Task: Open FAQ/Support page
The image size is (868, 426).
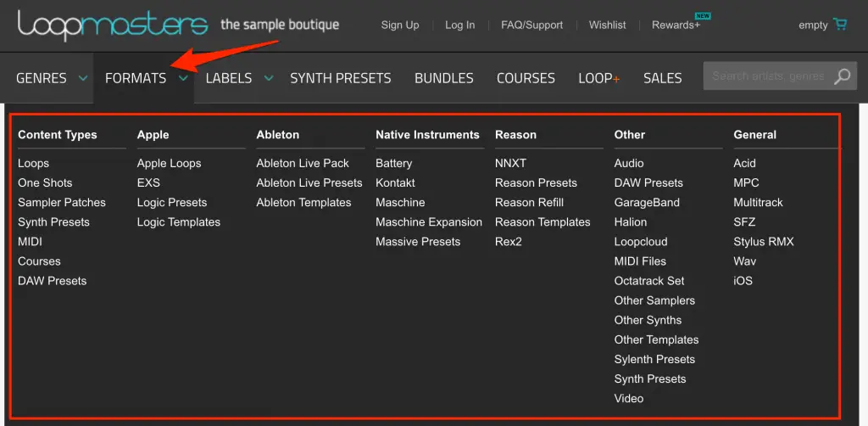Action: [x=532, y=25]
